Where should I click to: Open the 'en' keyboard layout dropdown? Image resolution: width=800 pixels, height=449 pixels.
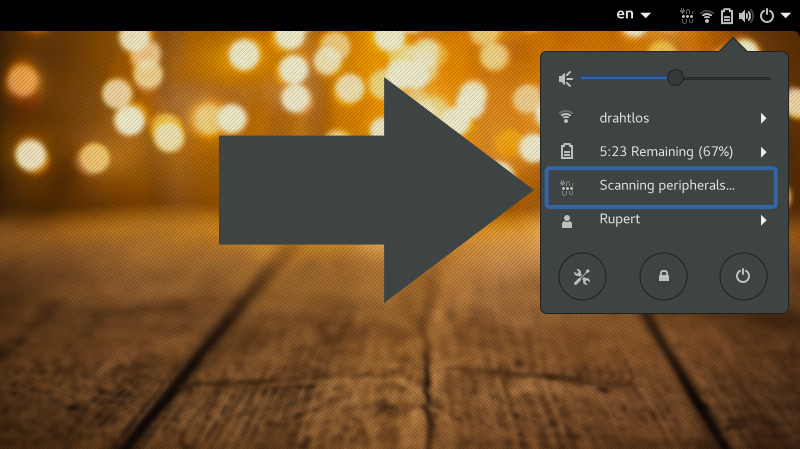[633, 14]
